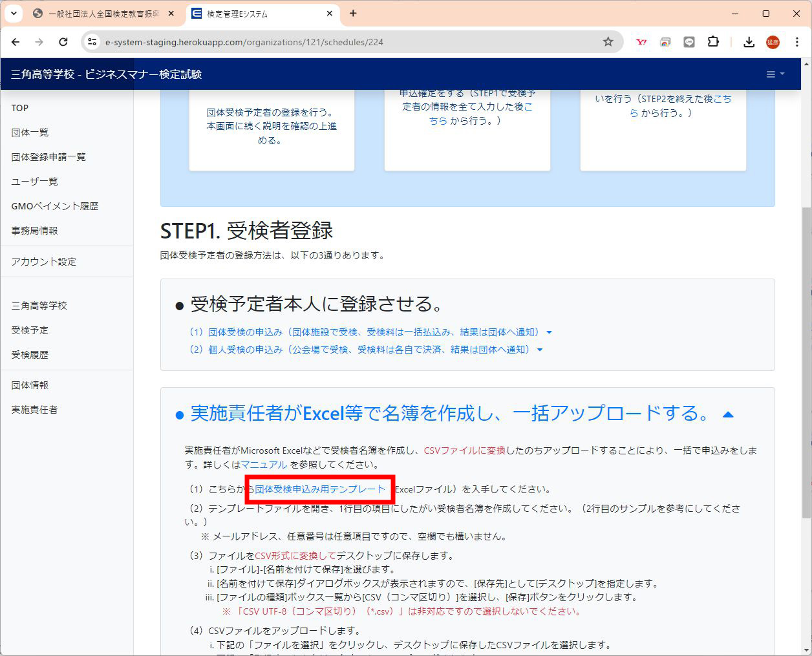
Task: Close the 一般社団法人全国検定教育振興 tab
Action: [171, 14]
